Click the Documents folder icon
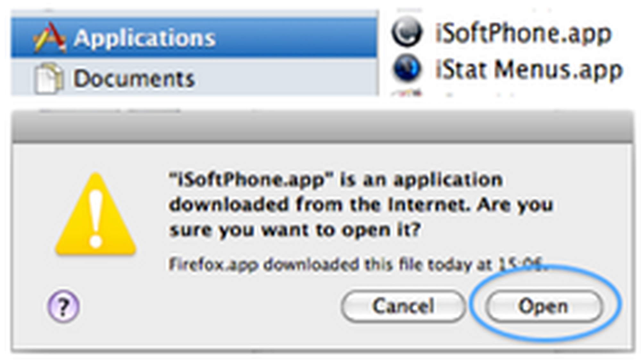Screen dimensions: 641x364 point(48,79)
